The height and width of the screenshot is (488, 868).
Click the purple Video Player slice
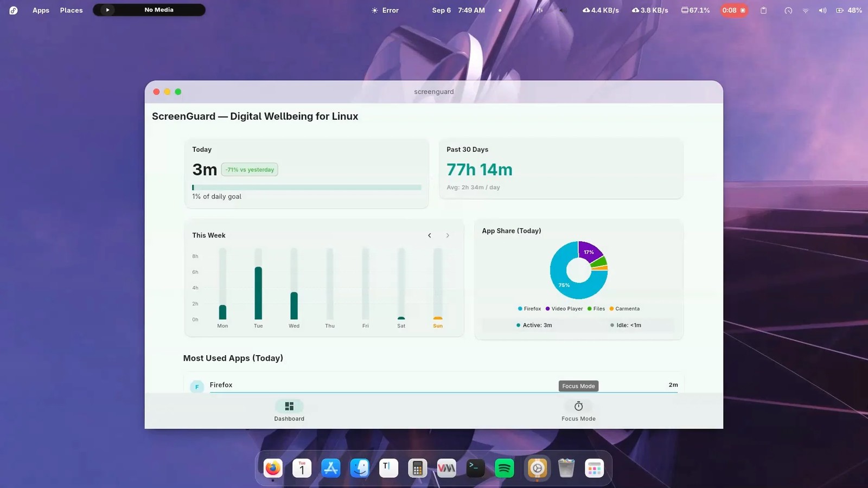[x=590, y=252]
